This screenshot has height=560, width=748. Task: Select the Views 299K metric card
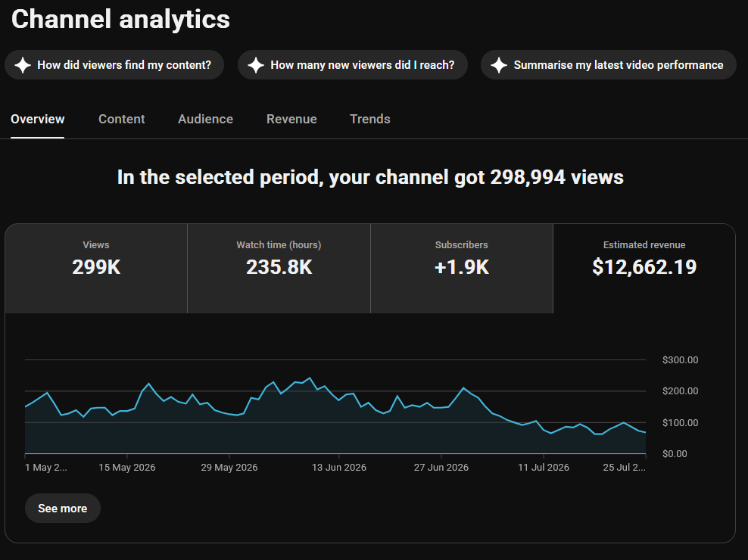(96, 268)
